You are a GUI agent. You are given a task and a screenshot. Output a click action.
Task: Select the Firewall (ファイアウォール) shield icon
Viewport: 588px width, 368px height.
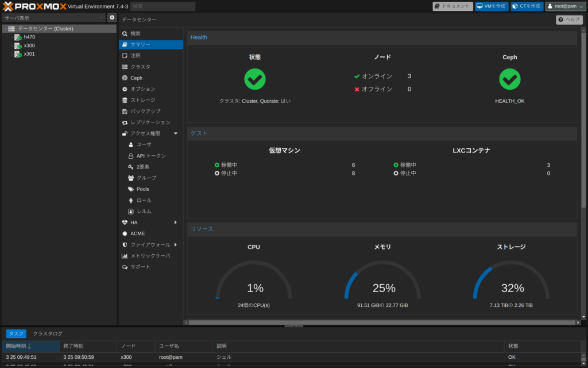tap(125, 245)
